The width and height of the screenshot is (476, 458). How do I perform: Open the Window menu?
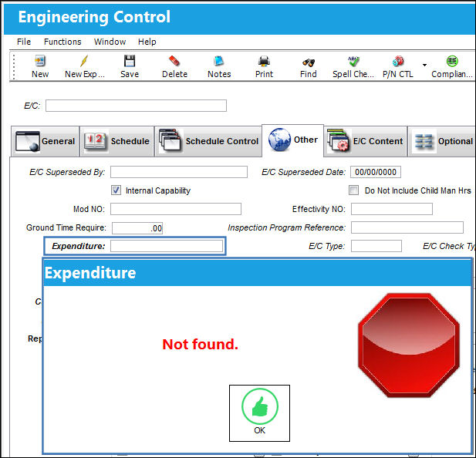click(110, 42)
